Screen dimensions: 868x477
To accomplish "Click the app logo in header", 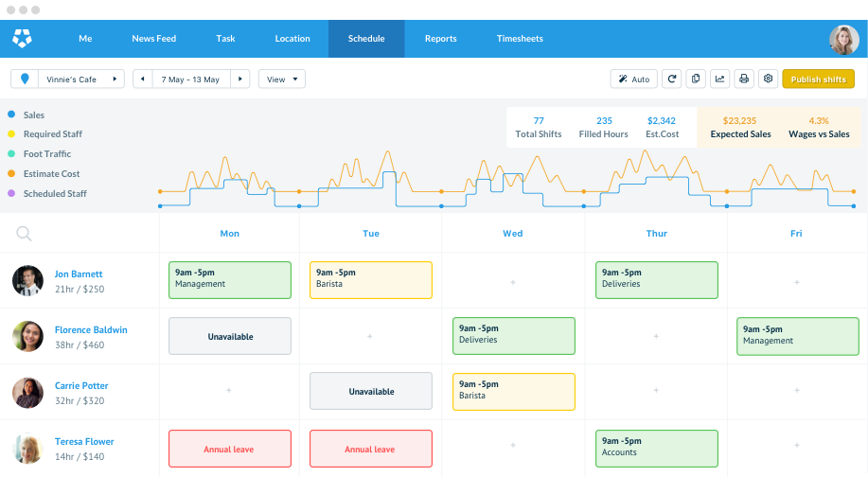I will [x=23, y=39].
